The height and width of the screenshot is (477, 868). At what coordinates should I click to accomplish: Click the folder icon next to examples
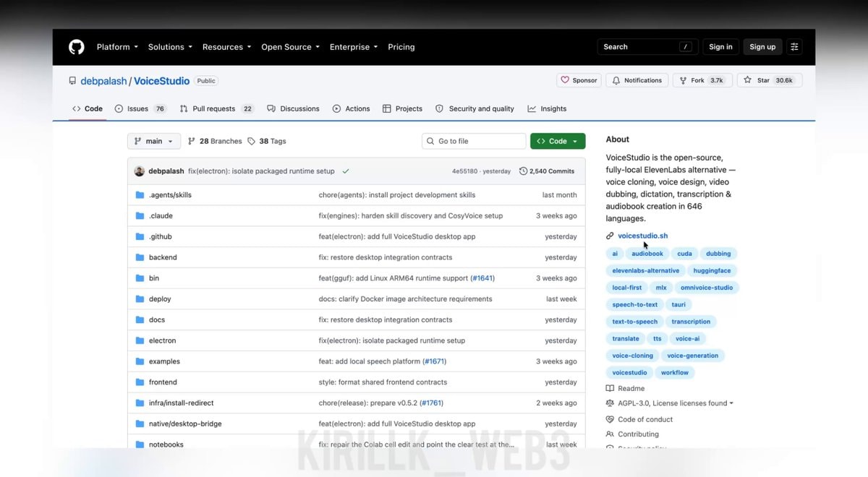pos(140,361)
